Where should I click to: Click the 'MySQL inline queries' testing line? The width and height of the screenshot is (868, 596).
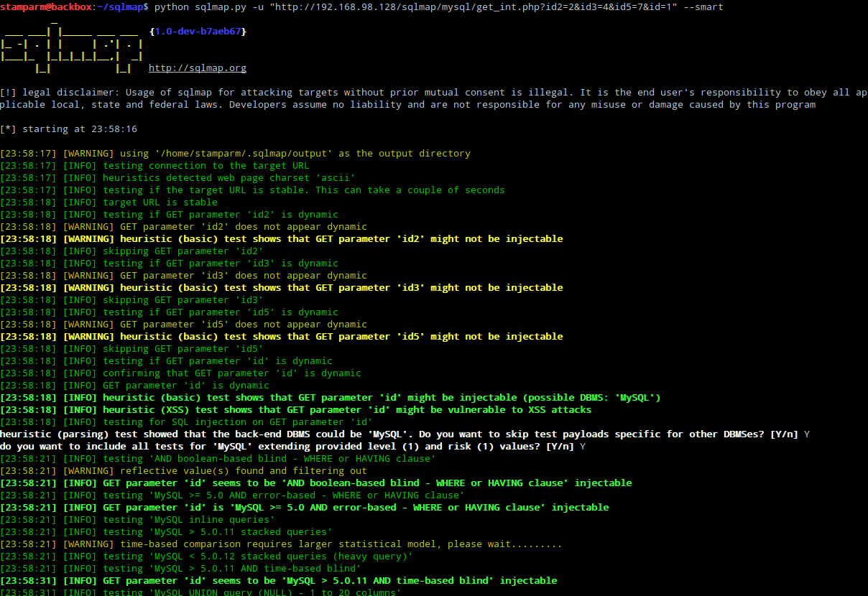pos(137,520)
